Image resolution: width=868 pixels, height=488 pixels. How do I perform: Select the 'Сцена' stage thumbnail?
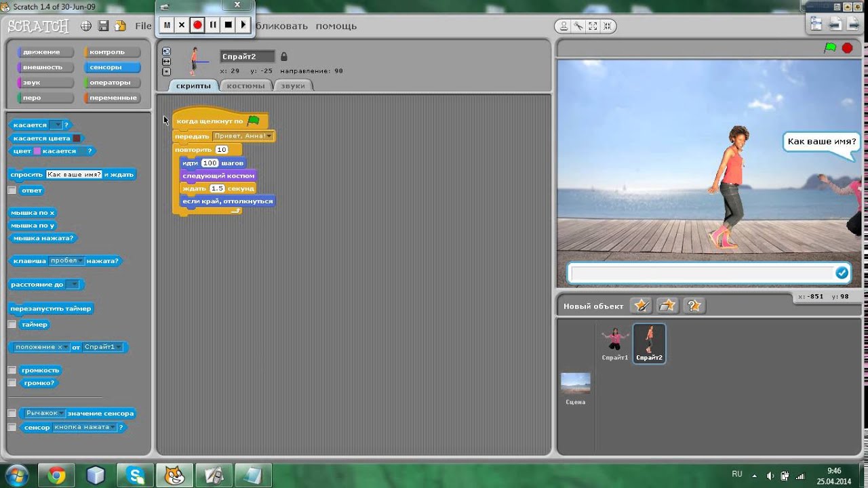pos(575,388)
